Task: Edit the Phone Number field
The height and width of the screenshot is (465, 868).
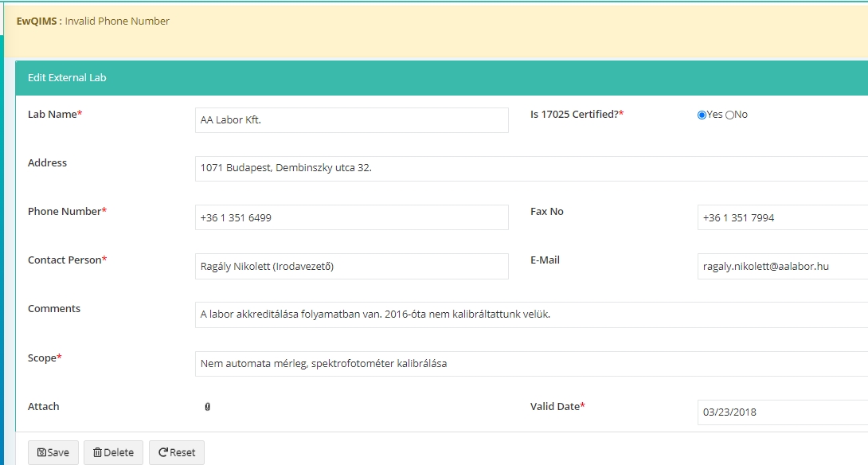Action: pyautogui.click(x=351, y=217)
